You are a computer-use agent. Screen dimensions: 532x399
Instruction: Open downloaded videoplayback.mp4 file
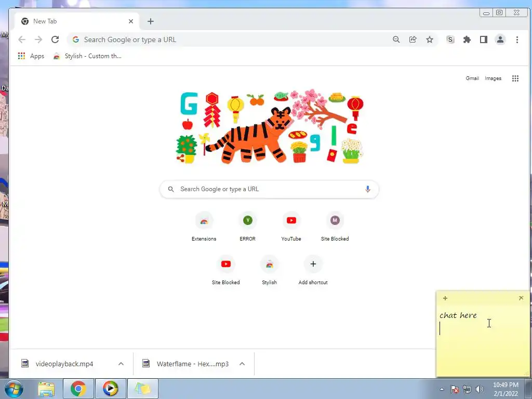(x=64, y=364)
